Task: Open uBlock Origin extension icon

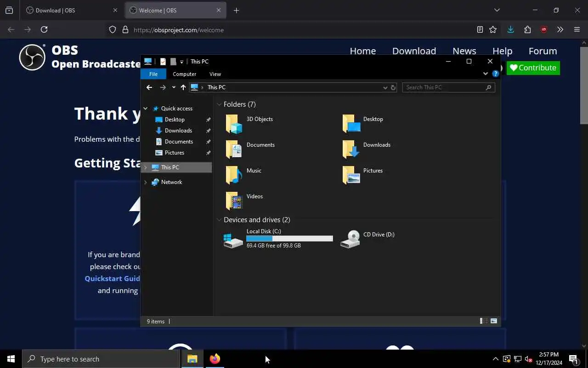Action: coord(544,29)
